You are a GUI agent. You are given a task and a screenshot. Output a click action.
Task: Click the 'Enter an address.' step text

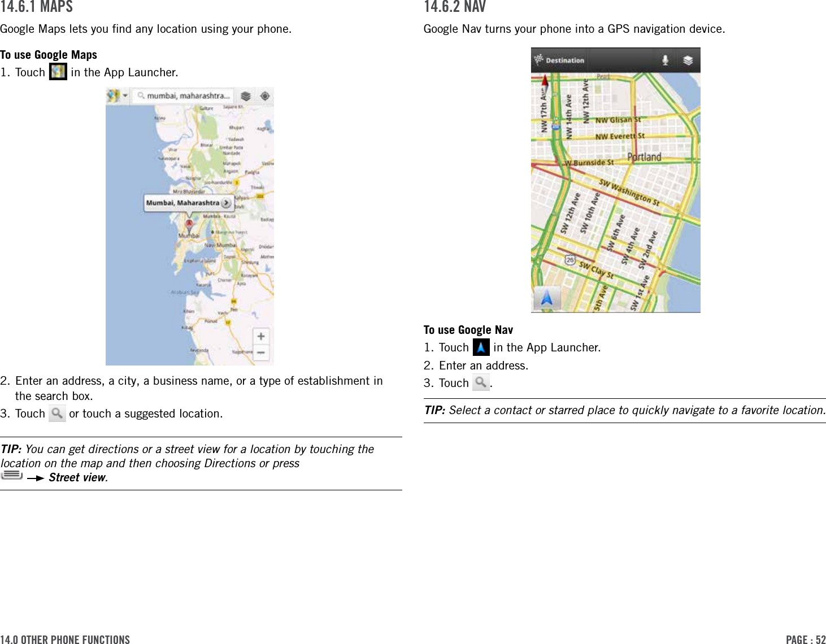tap(484, 365)
